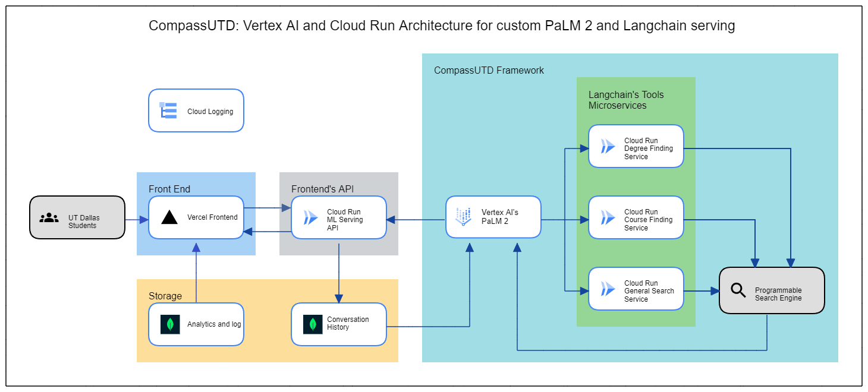Click the Course Finding Service Cloud Run icon

click(x=608, y=217)
